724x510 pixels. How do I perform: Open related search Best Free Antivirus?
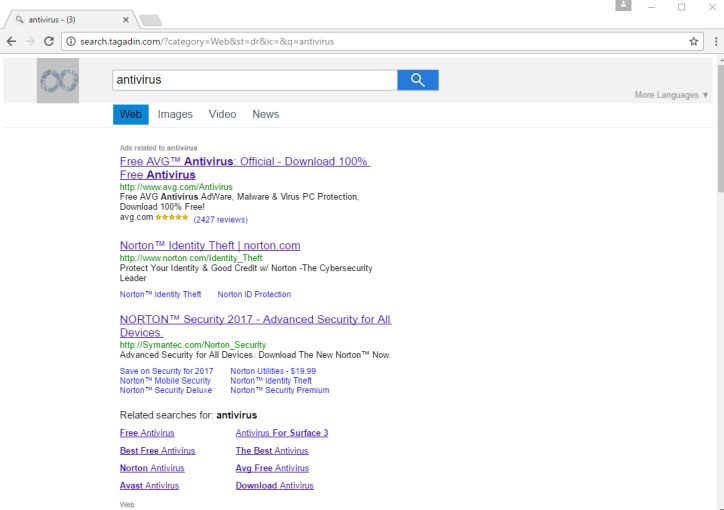click(157, 450)
